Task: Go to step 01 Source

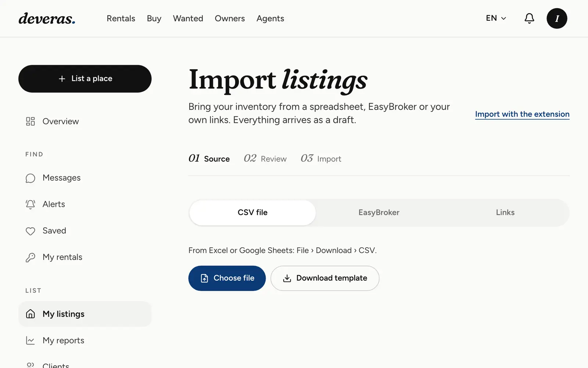Action: pos(209,159)
